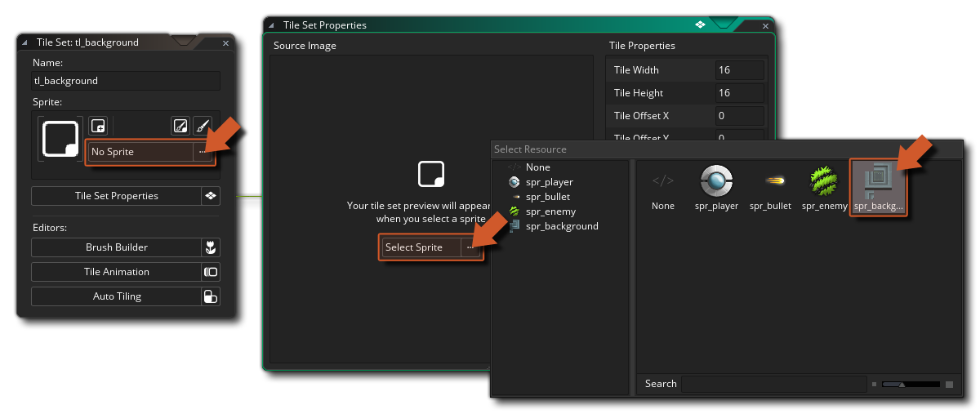Click the Tile Set Properties diamond icon
Image resolution: width=980 pixels, height=414 pixels.
(x=211, y=196)
